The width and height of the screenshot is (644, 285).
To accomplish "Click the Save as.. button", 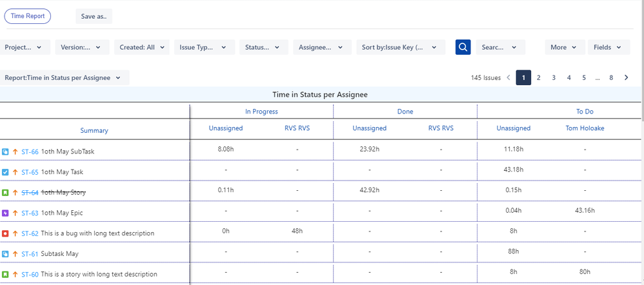I will 94,16.
